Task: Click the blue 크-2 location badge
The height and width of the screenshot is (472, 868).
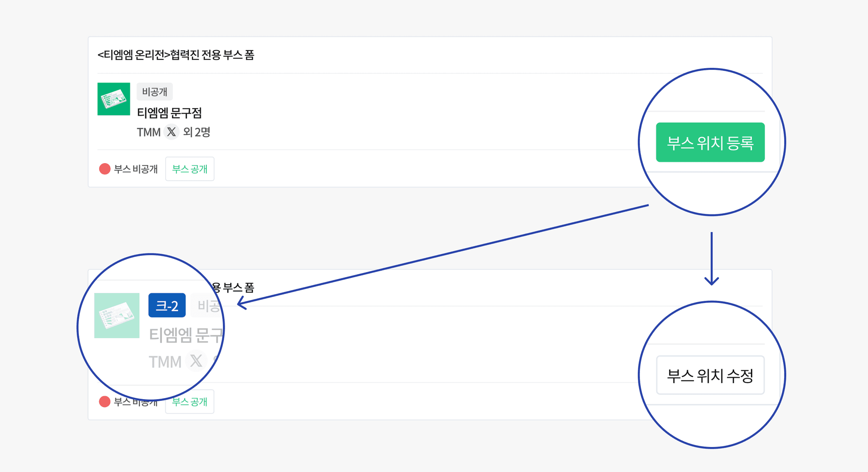Action: pos(167,305)
